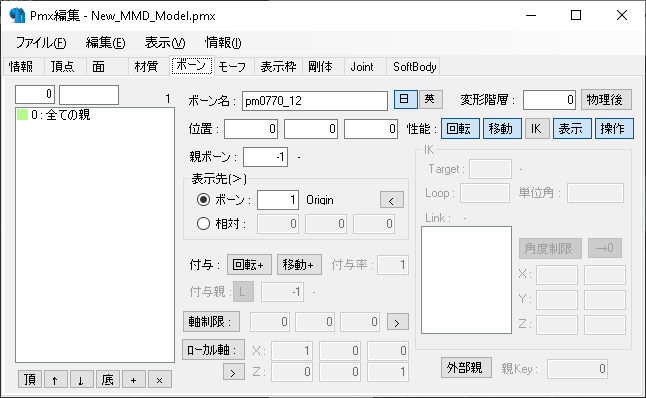646x398 pixels.
Task: Toggle the 表示 capability button
Action: point(572,129)
